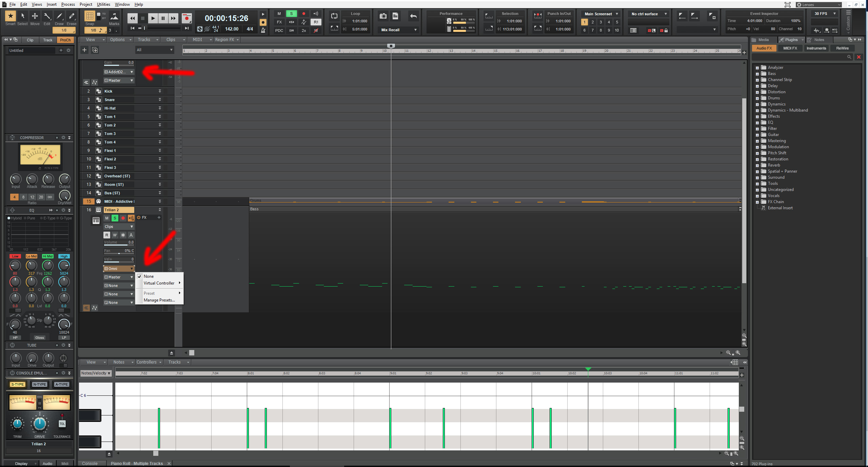Click the piano keyboard icon on Trilian 2 track
Image resolution: width=868 pixels, height=467 pixels.
pyautogui.click(x=96, y=220)
